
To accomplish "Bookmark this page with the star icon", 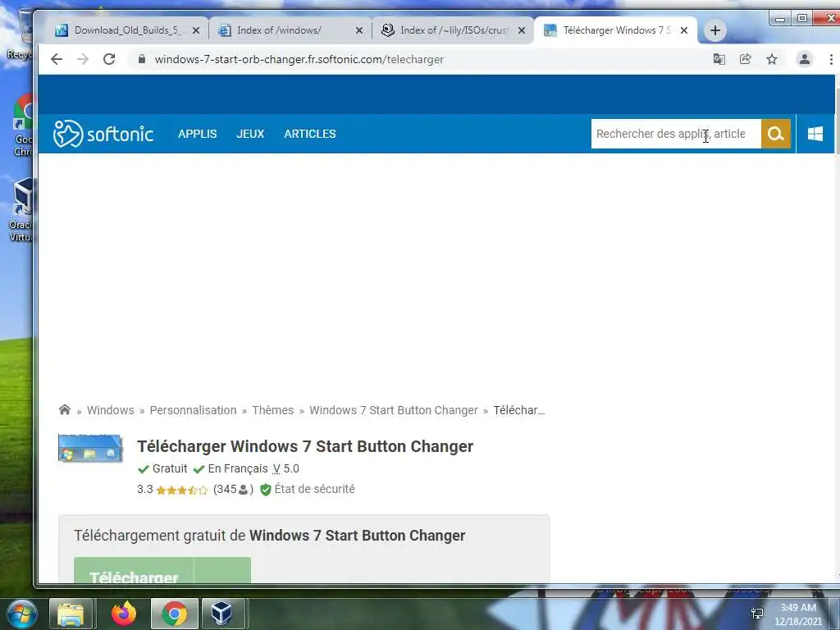I will click(x=771, y=59).
